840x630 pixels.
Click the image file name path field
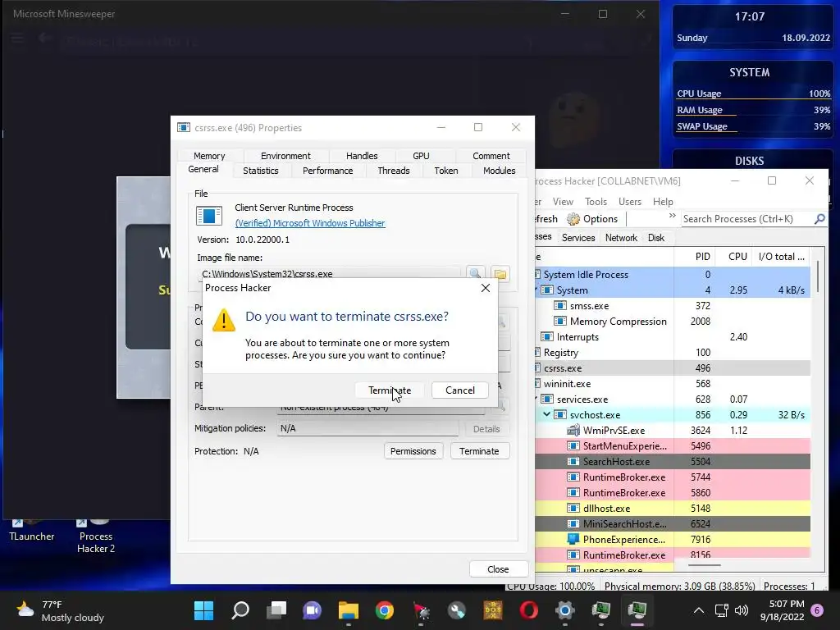pyautogui.click(x=329, y=273)
